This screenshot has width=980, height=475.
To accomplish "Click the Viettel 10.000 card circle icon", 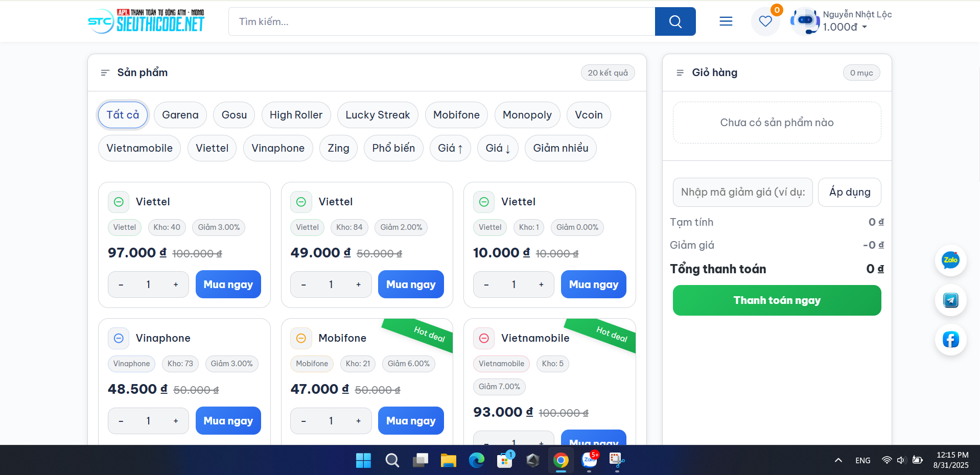I will [x=484, y=202].
